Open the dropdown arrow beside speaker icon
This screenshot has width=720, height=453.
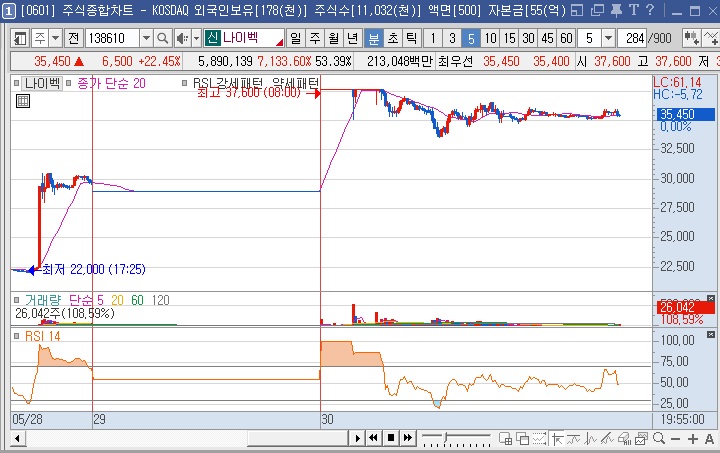(196, 38)
